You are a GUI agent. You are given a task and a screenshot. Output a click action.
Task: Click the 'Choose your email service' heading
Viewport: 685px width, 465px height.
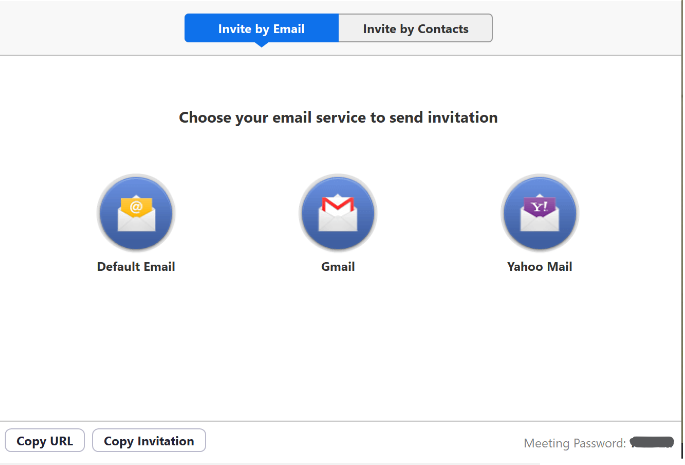[338, 118]
